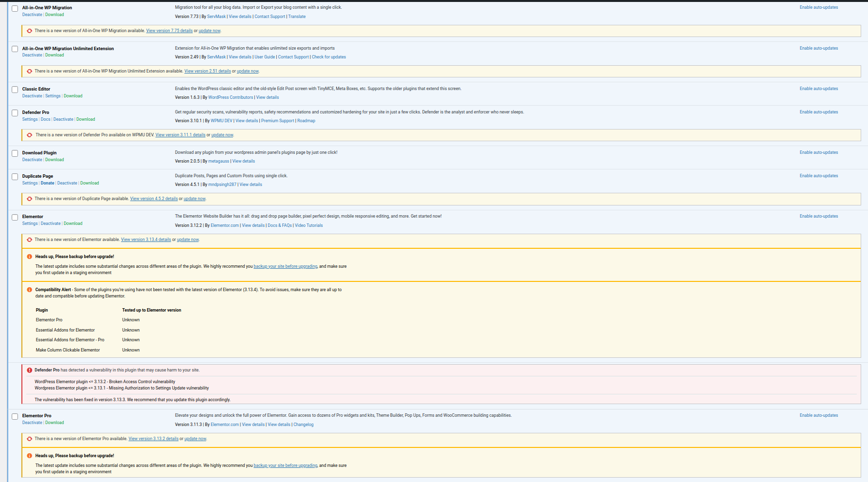View version 3.11.1 details for Defender Pro
Viewport: 868px width, 482px height.
[x=180, y=135]
